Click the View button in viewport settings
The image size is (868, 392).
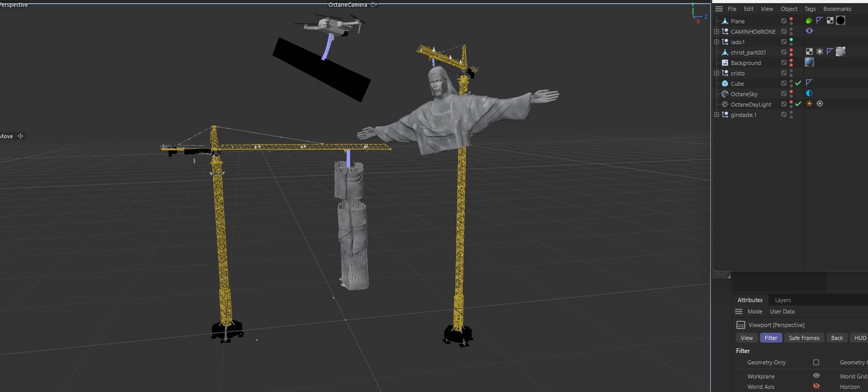pyautogui.click(x=747, y=338)
